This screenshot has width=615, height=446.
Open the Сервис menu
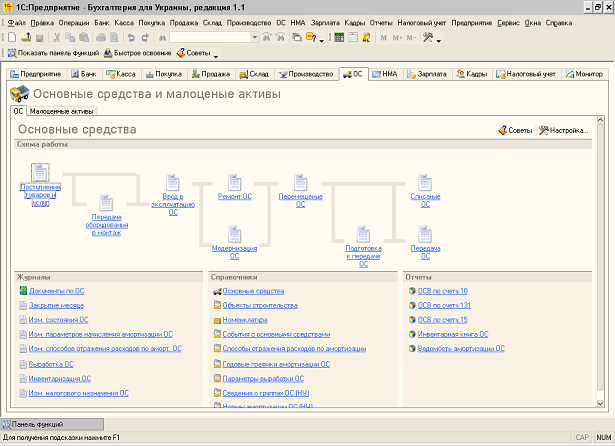coord(508,23)
